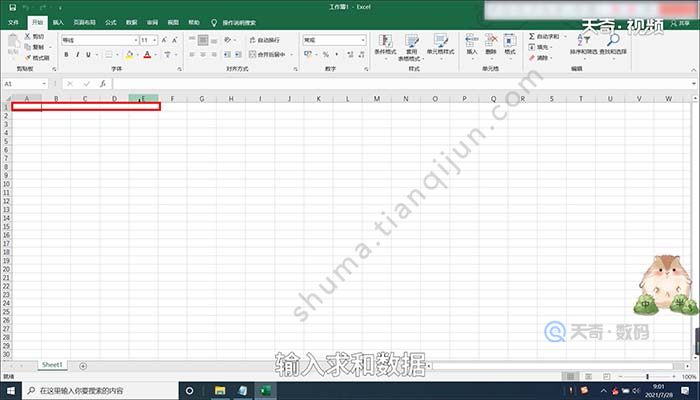Apply comma style number format
700x400 pixels.
pos(337,54)
